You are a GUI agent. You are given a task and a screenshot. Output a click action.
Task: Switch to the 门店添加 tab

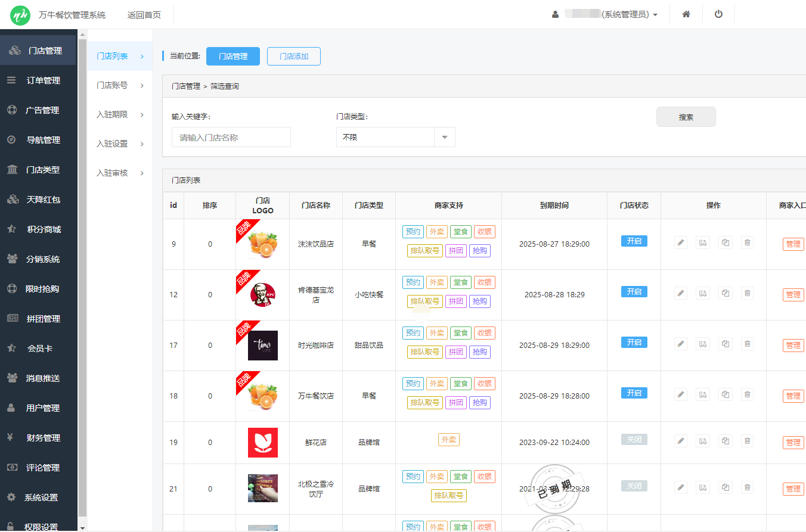[x=294, y=56]
